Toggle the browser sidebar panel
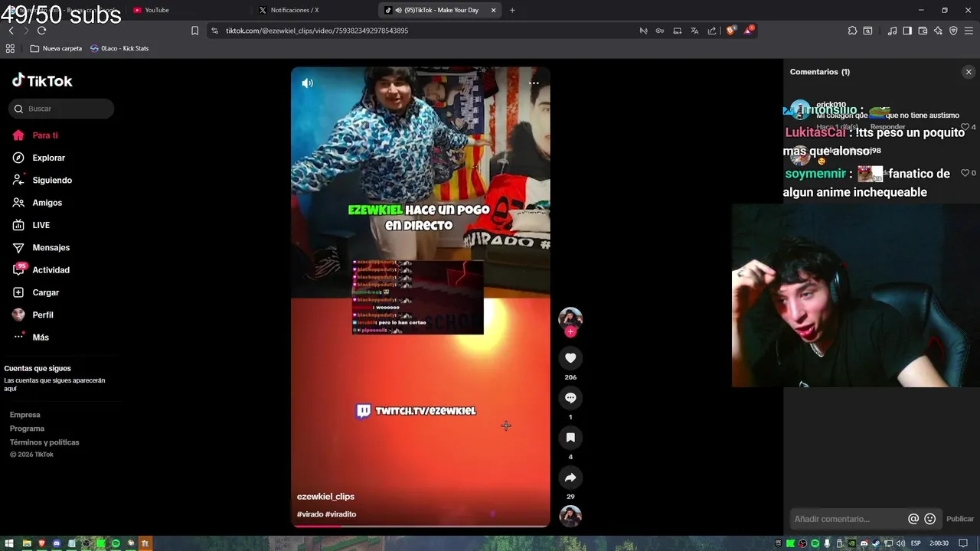980x551 pixels. (907, 31)
